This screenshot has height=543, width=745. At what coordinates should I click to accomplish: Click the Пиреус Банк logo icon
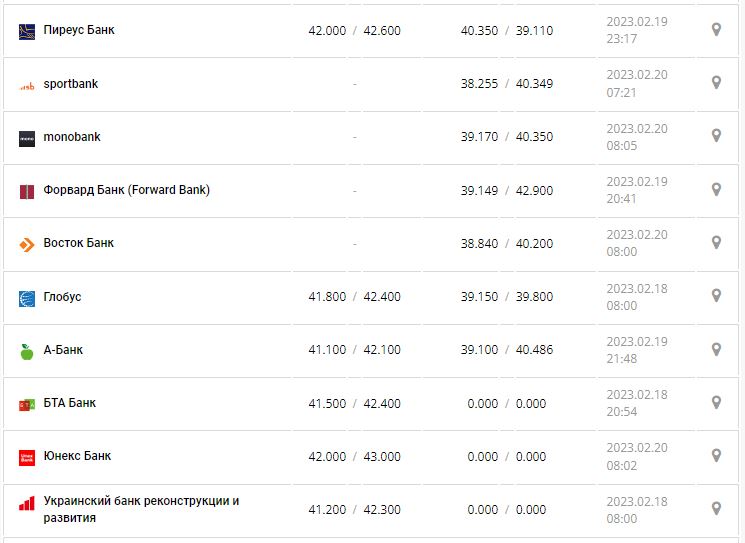coord(27,31)
